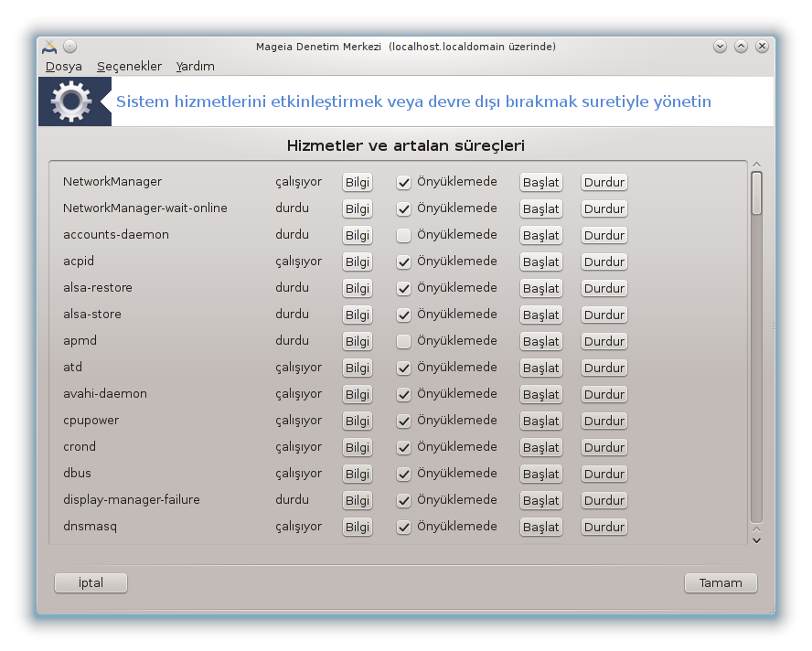Select the NetworkManager service name

pos(112,182)
